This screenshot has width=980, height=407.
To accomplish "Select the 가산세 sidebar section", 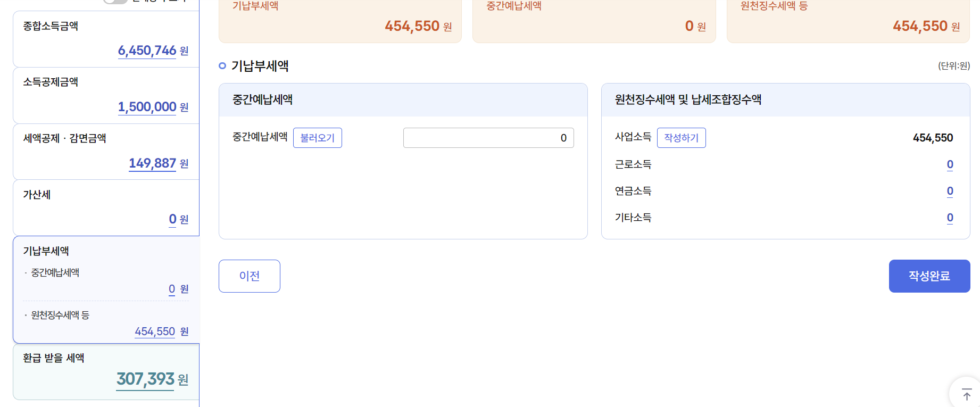I will 106,208.
